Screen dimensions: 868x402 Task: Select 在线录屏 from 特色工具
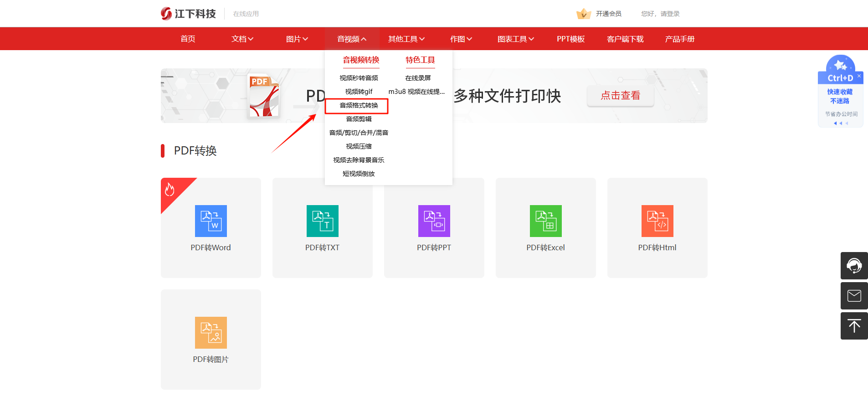point(418,78)
